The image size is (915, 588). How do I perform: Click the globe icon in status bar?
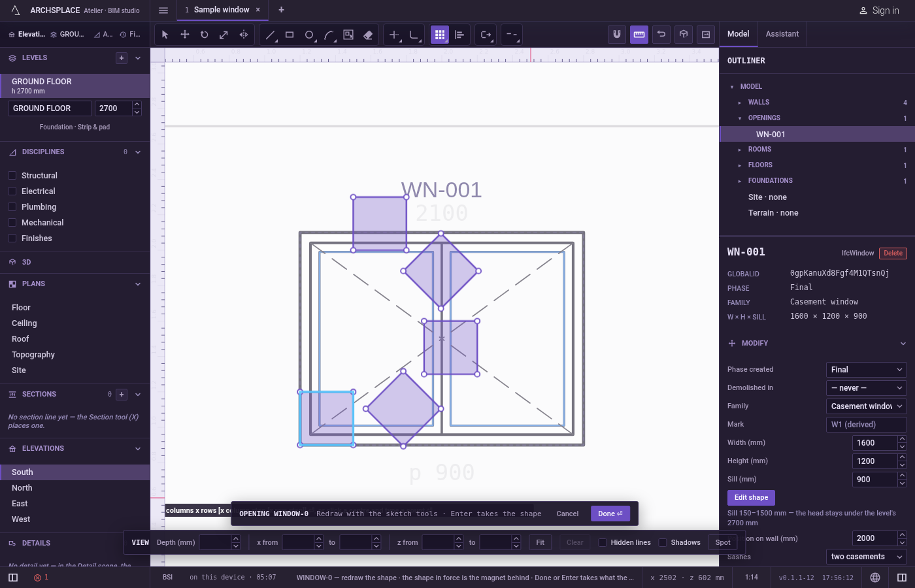pyautogui.click(x=875, y=578)
